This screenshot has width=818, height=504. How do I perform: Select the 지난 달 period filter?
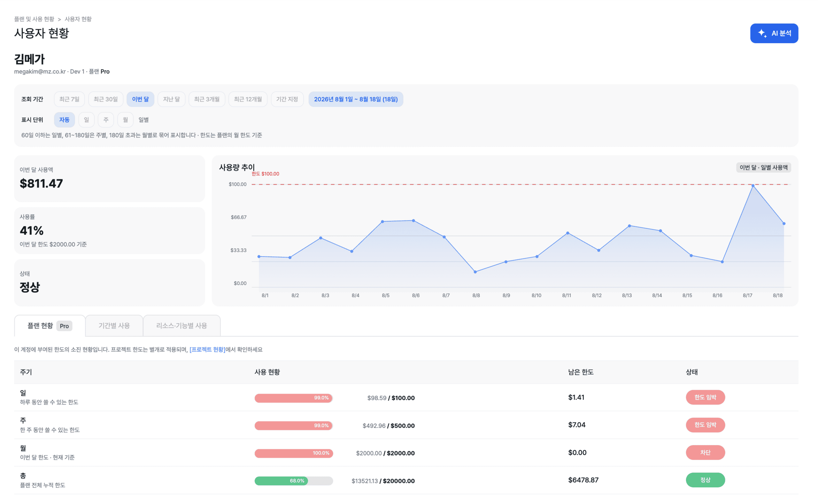171,99
